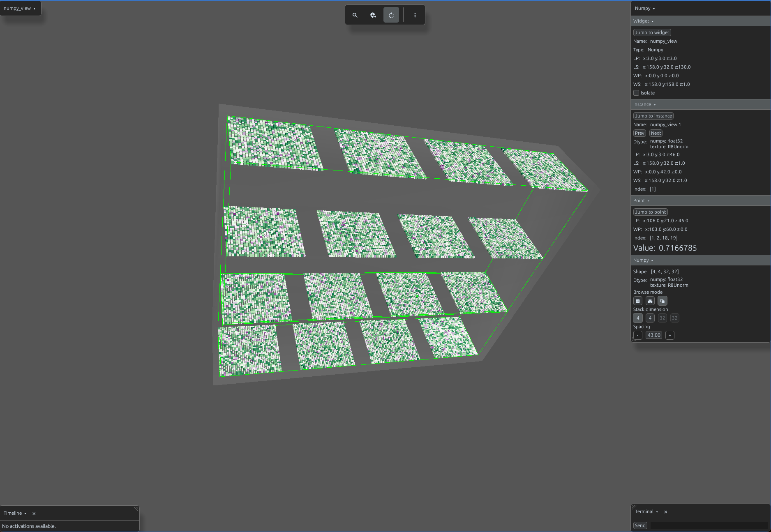The height and width of the screenshot is (532, 771).
Task: Select the stacked layers browse mode icon
Action: tap(663, 301)
